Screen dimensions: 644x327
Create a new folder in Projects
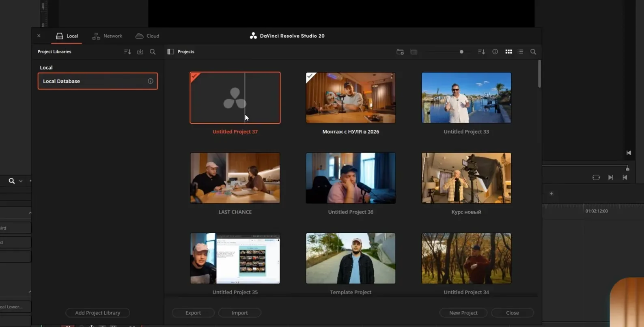(x=400, y=52)
